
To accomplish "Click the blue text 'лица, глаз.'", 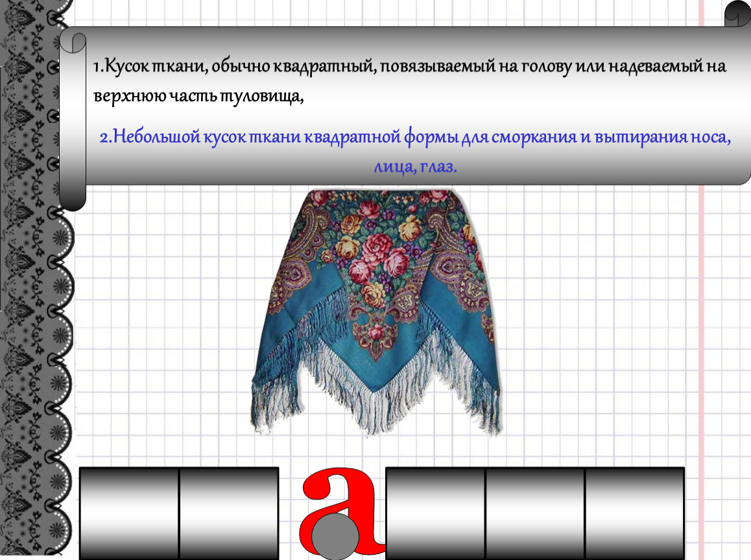I will (415, 166).
